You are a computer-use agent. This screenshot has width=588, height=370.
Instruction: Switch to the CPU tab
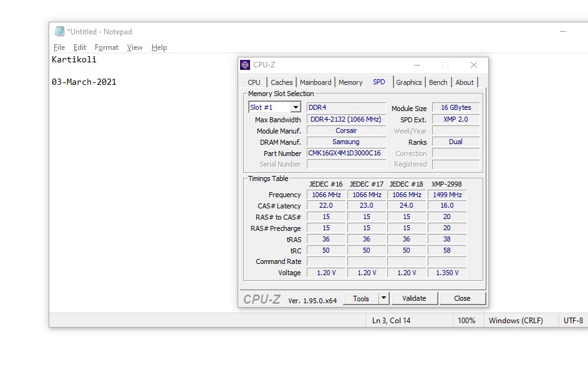pos(254,82)
